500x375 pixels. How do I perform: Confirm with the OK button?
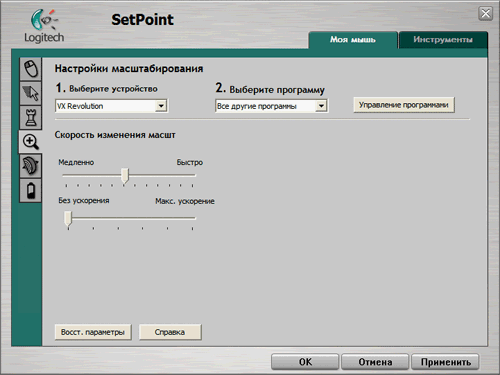pyautogui.click(x=305, y=362)
